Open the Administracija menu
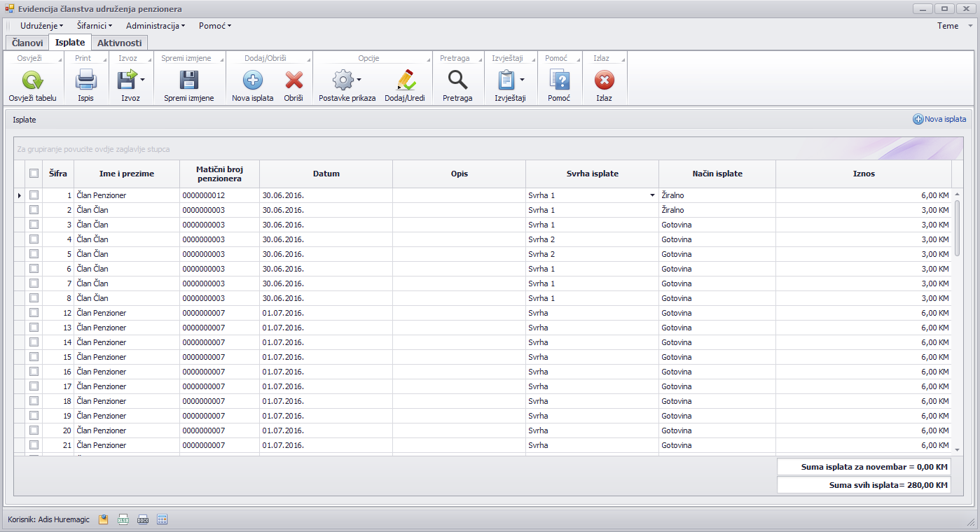 [156, 26]
